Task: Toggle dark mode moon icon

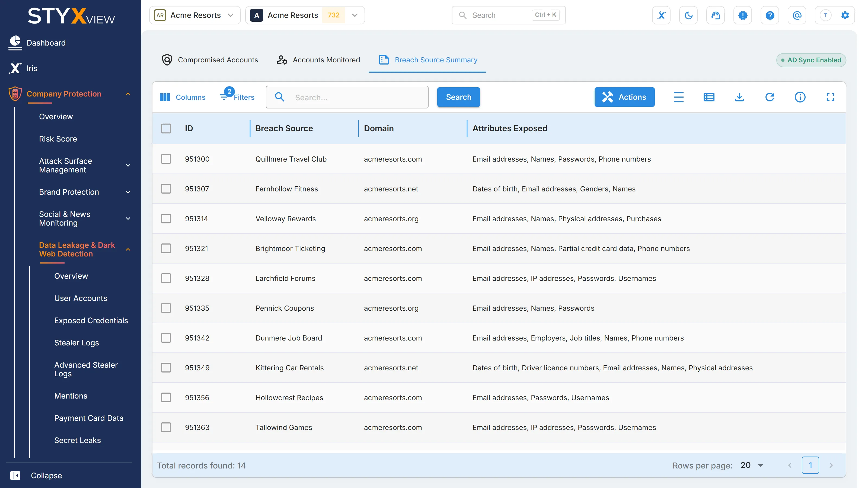Action: click(x=688, y=15)
